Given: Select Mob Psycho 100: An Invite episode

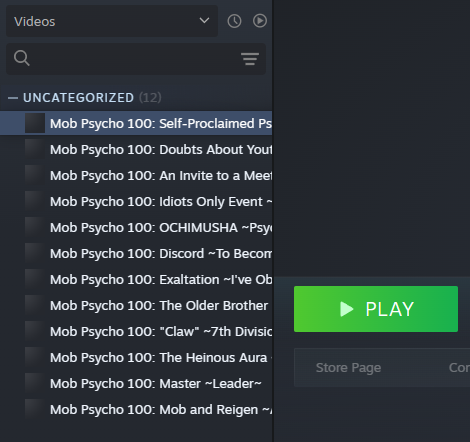Looking at the screenshot, I should click(x=136, y=175).
